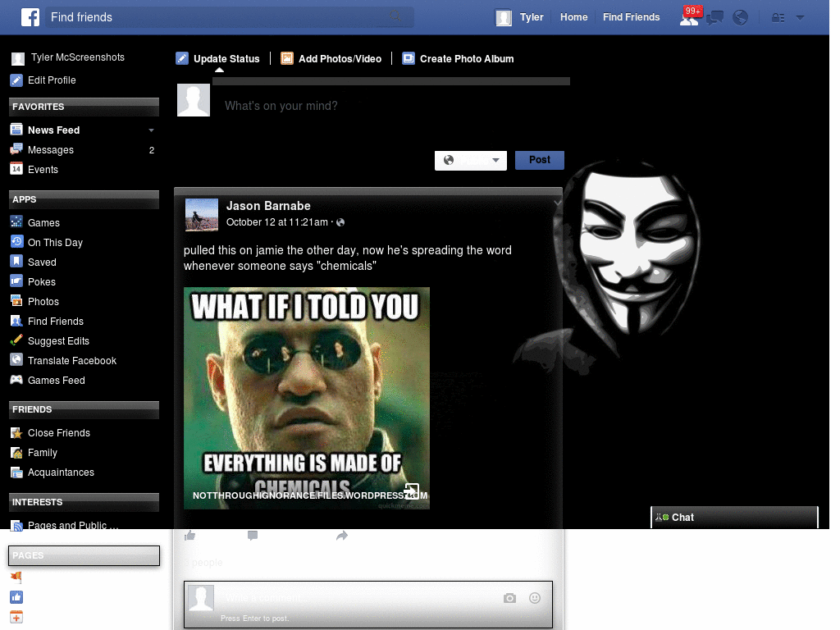Click the INTERESTS section header
The width and height of the screenshot is (840, 630).
(x=84, y=502)
